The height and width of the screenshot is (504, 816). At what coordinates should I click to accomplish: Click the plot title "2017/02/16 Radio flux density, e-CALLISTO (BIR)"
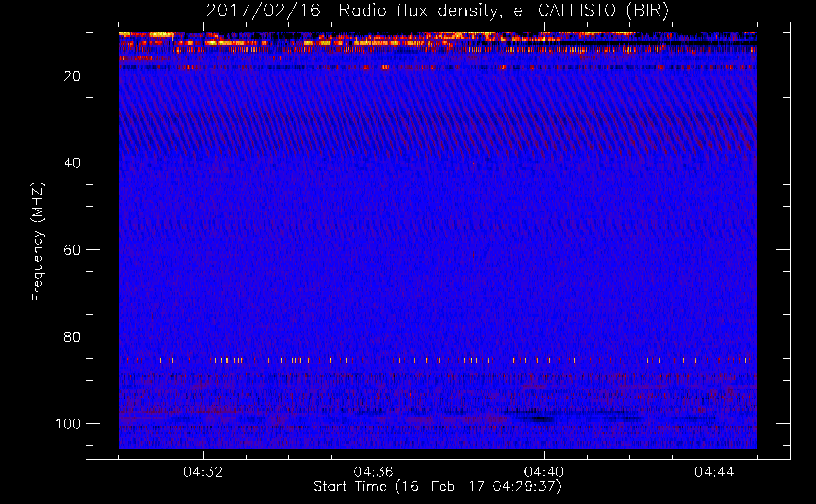[437, 10]
